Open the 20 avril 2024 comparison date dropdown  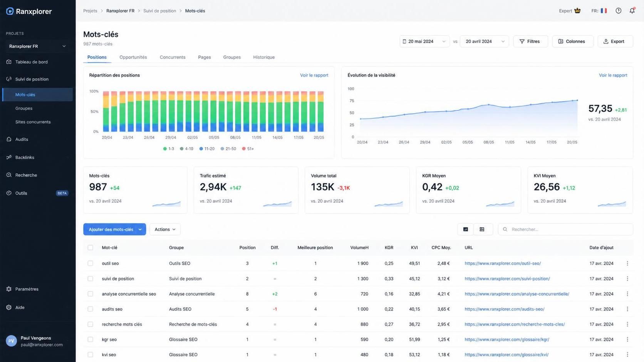(485, 42)
